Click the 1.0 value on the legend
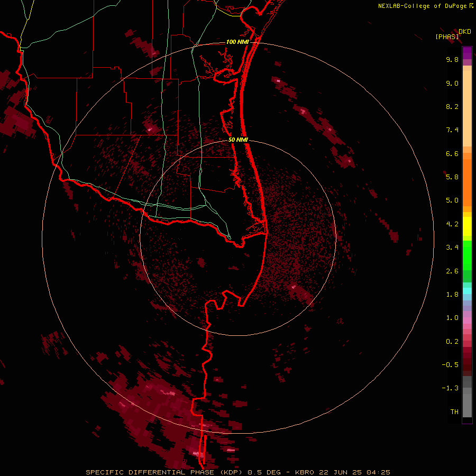476x476 pixels. (x=452, y=318)
